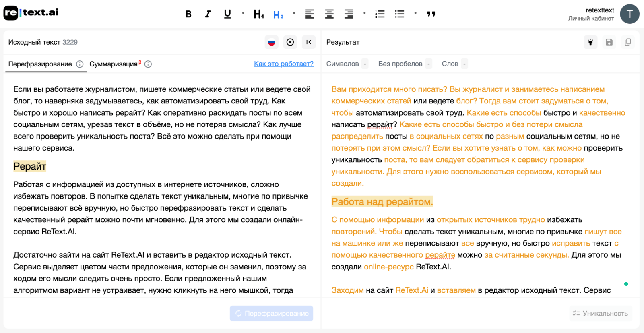Open the info icon beside Перефразирование
The image size is (644, 333).
coord(80,64)
